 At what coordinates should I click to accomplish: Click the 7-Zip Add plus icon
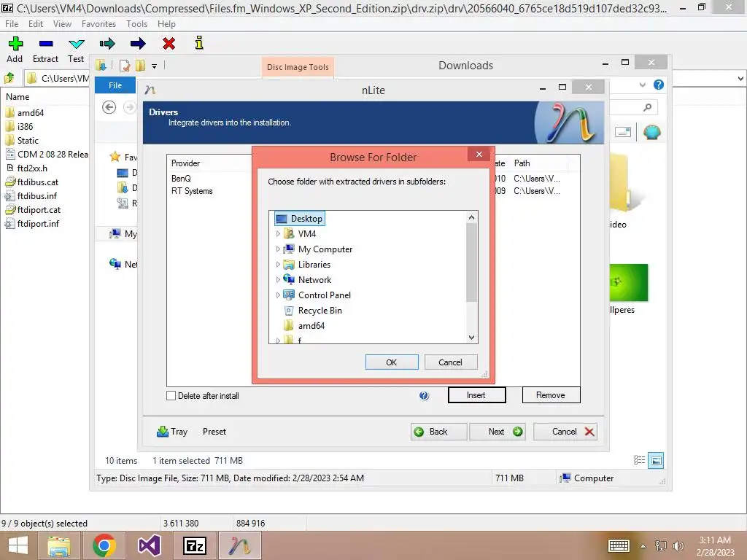pyautogui.click(x=15, y=44)
